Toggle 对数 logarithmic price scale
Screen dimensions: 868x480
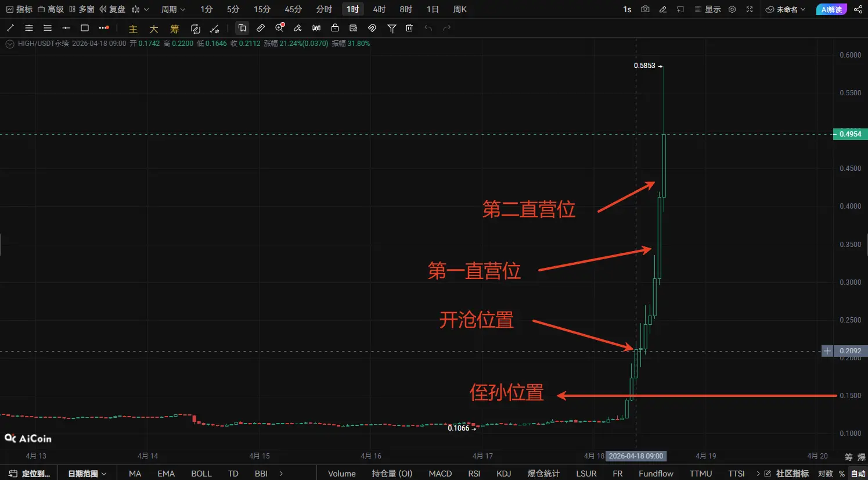[826, 474]
